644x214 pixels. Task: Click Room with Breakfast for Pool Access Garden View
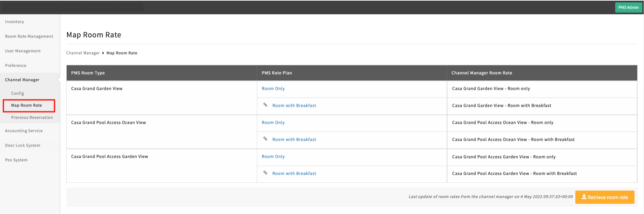click(x=294, y=173)
